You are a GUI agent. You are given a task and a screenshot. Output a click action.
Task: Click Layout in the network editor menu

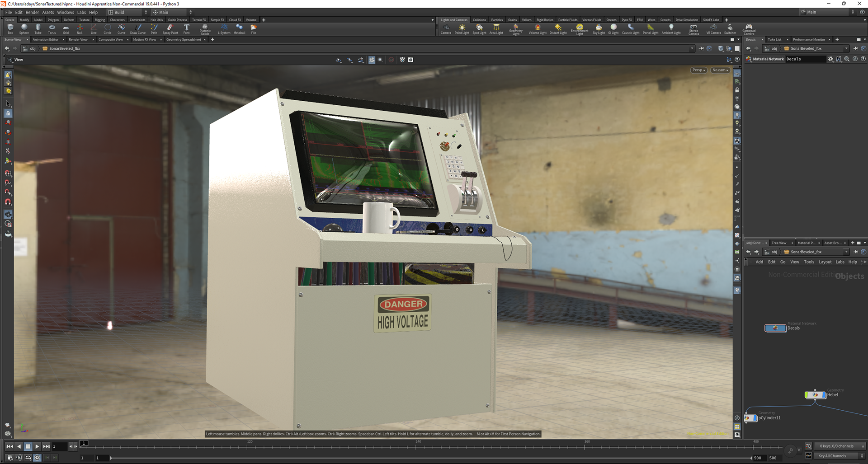point(825,262)
